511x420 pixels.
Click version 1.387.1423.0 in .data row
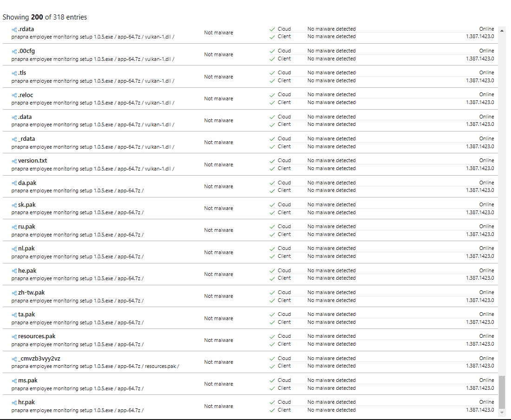tap(480, 124)
